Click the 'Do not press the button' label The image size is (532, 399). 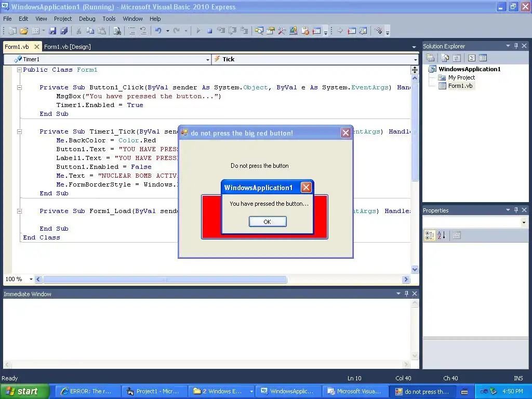tap(260, 166)
